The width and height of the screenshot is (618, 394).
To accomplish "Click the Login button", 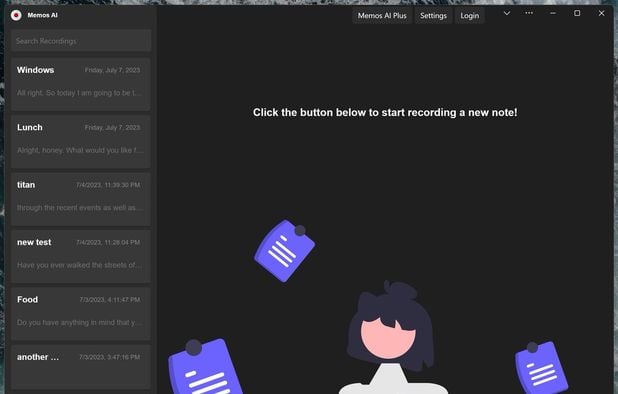I will point(469,16).
